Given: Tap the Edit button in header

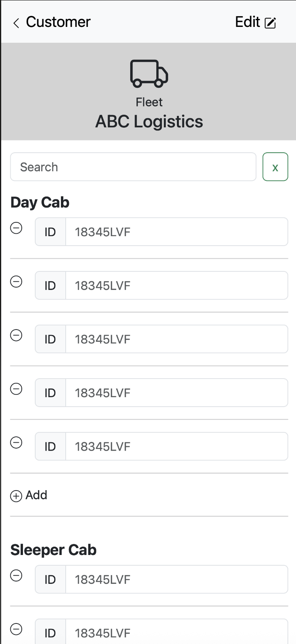Looking at the screenshot, I should point(255,22).
